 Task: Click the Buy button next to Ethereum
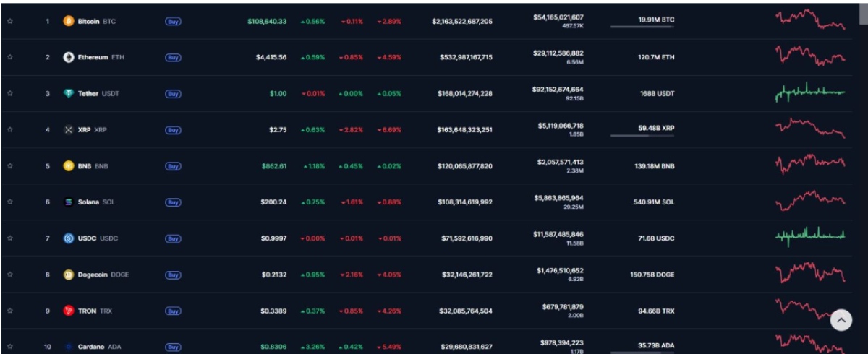tap(173, 57)
